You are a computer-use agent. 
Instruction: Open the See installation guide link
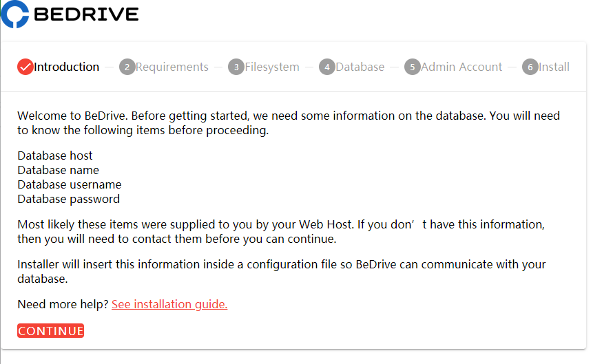[x=169, y=304]
